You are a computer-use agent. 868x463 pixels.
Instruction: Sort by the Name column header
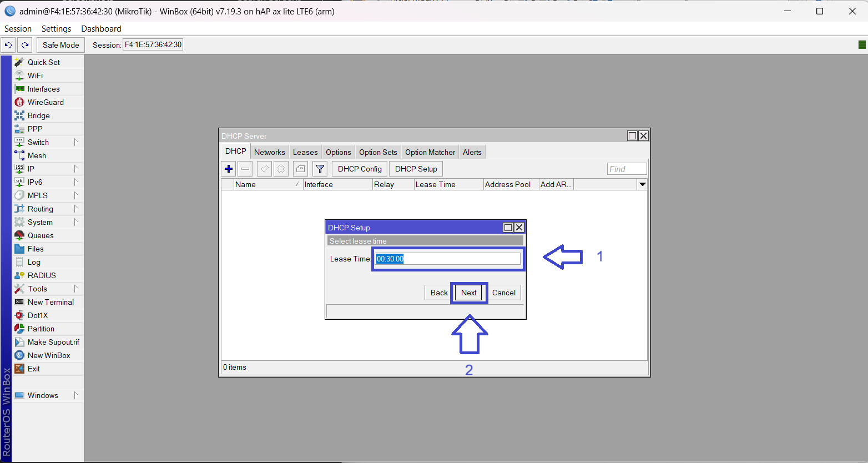tap(268, 184)
